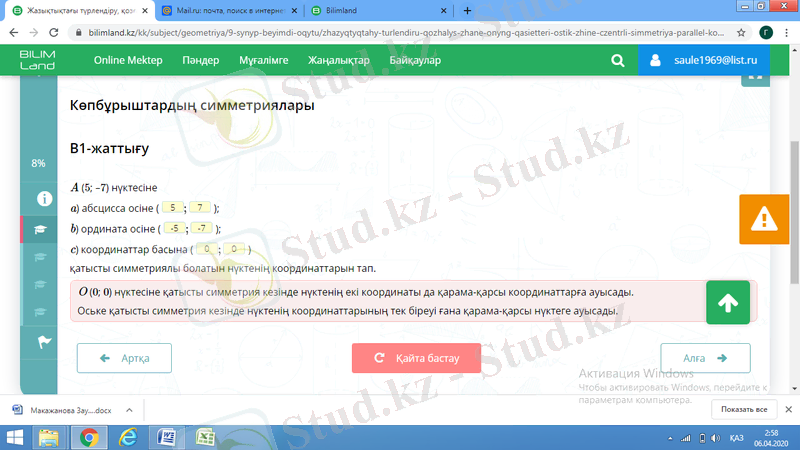The width and height of the screenshot is (800, 450).
Task: Click the ordinate first answer field with -5
Action: pyautogui.click(x=174, y=228)
